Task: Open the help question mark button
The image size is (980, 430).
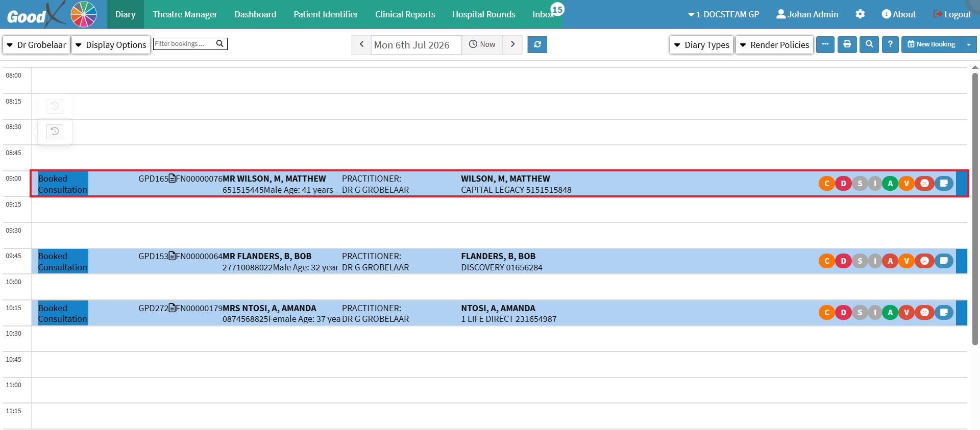Action: coord(890,45)
